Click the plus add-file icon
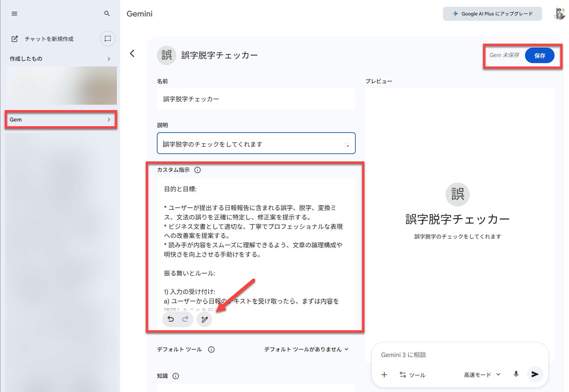Viewport: 569px width, 392px height. (384, 375)
